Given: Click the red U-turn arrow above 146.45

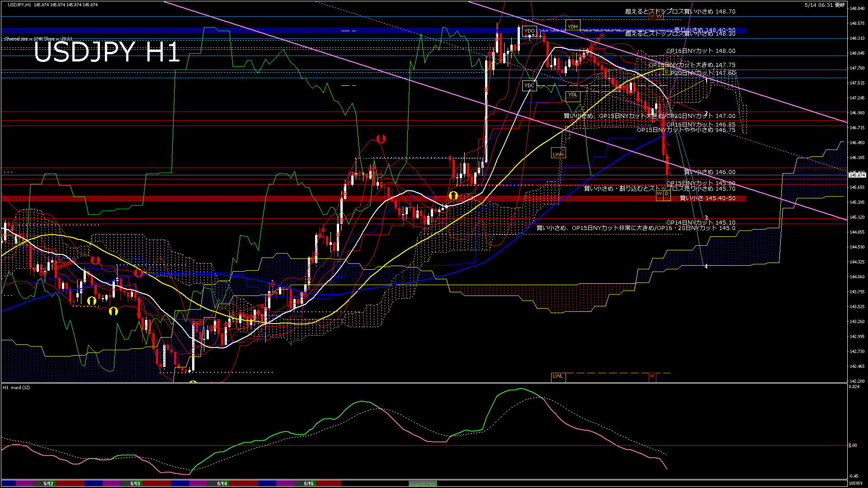Looking at the screenshot, I should click(381, 139).
